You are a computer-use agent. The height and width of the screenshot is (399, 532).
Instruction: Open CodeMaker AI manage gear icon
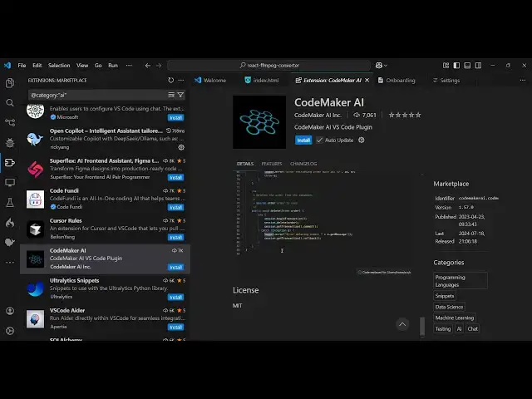click(362, 140)
